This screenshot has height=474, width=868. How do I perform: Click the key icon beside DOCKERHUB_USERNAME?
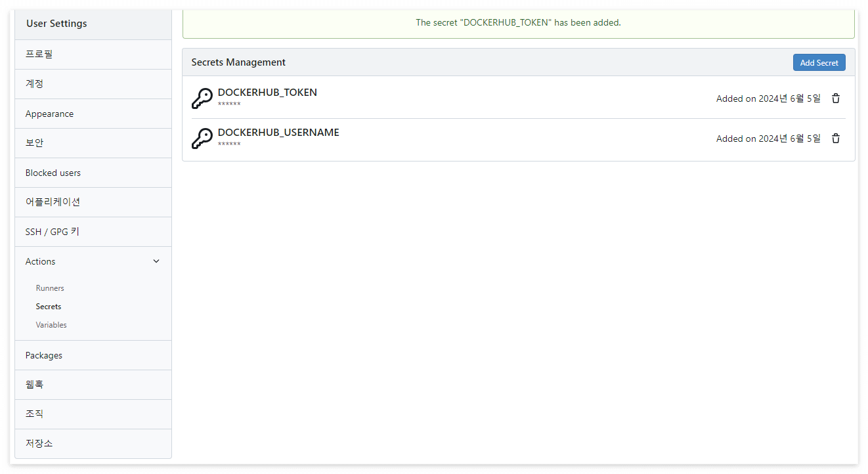(x=202, y=139)
